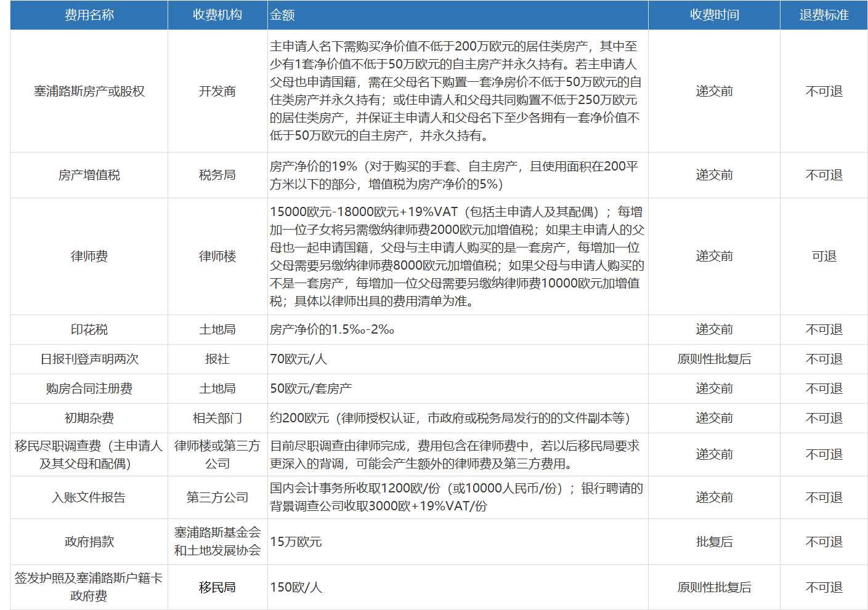Click the 批复后 timing cell for 政府捐款
This screenshot has height=610, width=868.
[x=714, y=542]
